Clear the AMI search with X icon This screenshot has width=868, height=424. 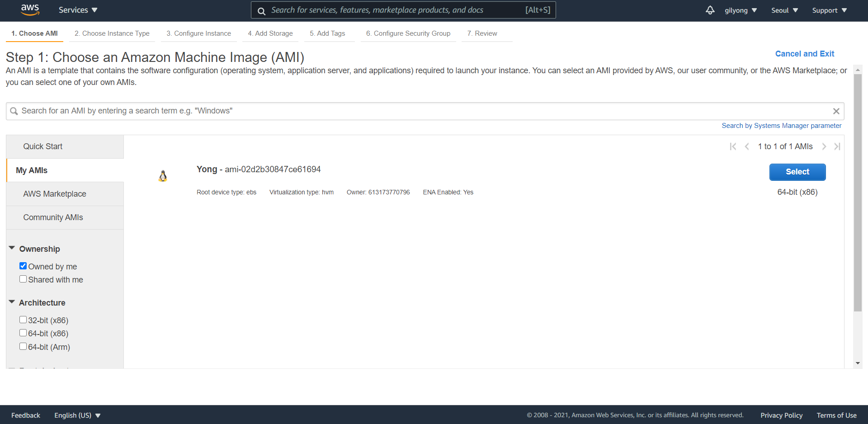tap(836, 111)
